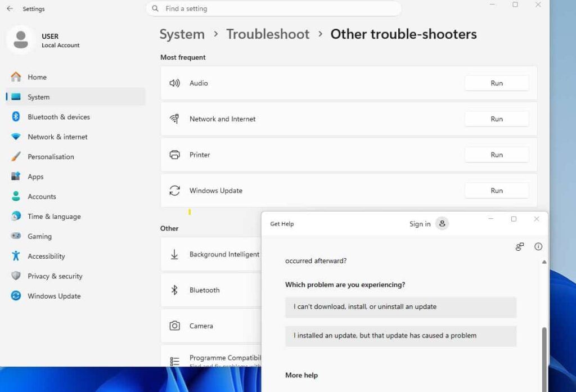Click the Gaming controller icon
576x392 pixels.
[16, 236]
